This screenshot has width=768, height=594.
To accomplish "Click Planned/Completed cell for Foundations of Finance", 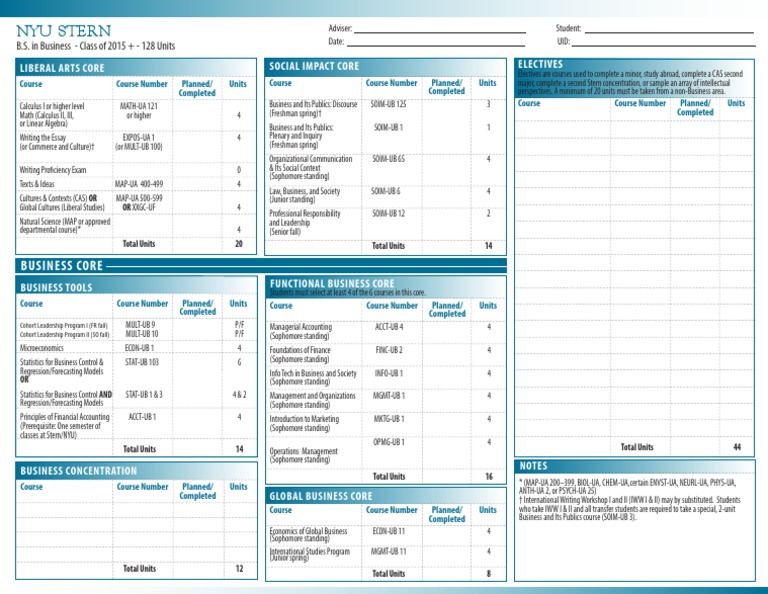I will 447,355.
